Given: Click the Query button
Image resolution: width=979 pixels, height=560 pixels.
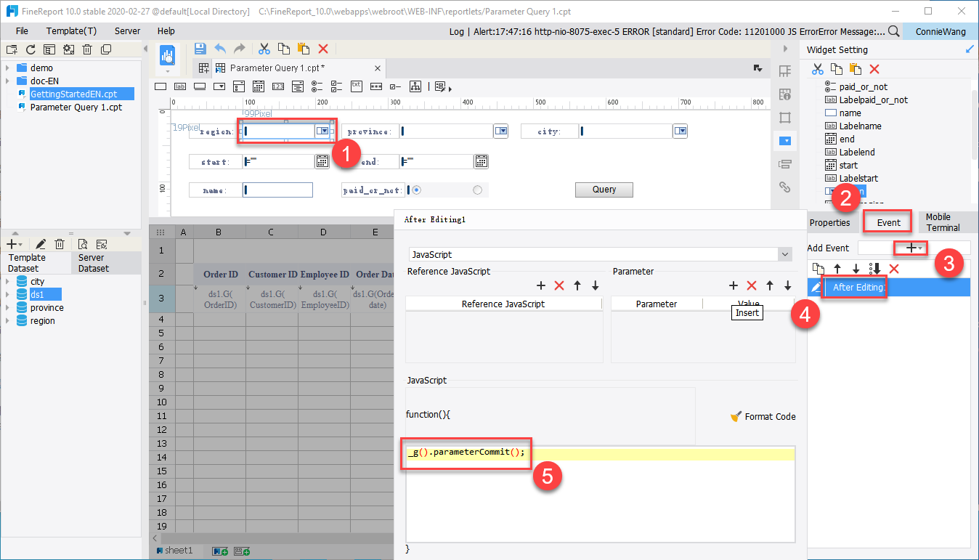Looking at the screenshot, I should point(604,189).
